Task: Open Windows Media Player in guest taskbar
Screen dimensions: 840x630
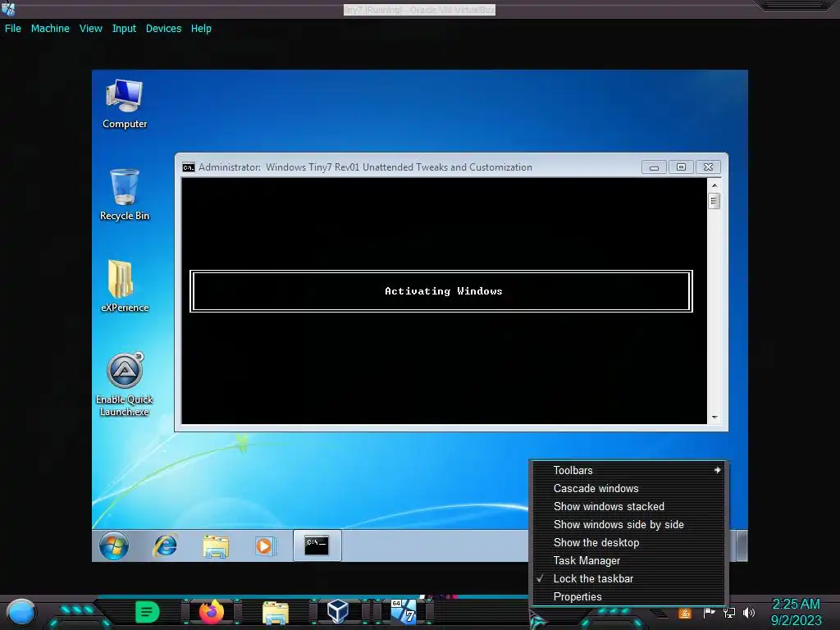Action: (x=265, y=546)
